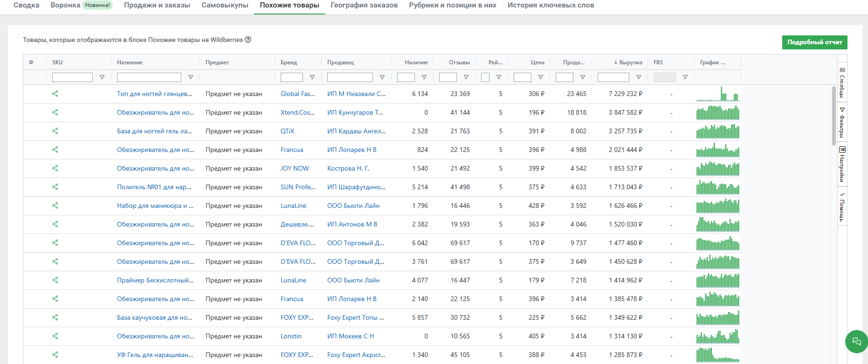868x364 pixels.
Task: Click the table vertical scrollbar
Action: click(x=834, y=116)
